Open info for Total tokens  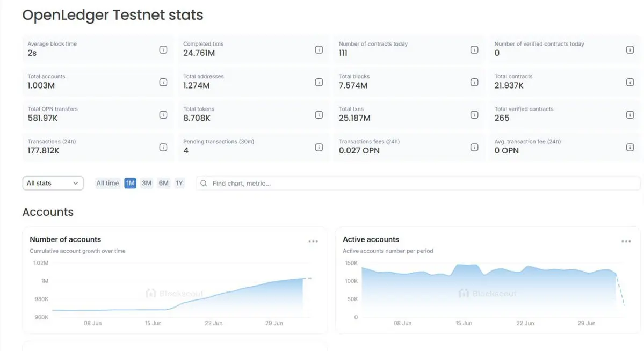[x=319, y=114]
